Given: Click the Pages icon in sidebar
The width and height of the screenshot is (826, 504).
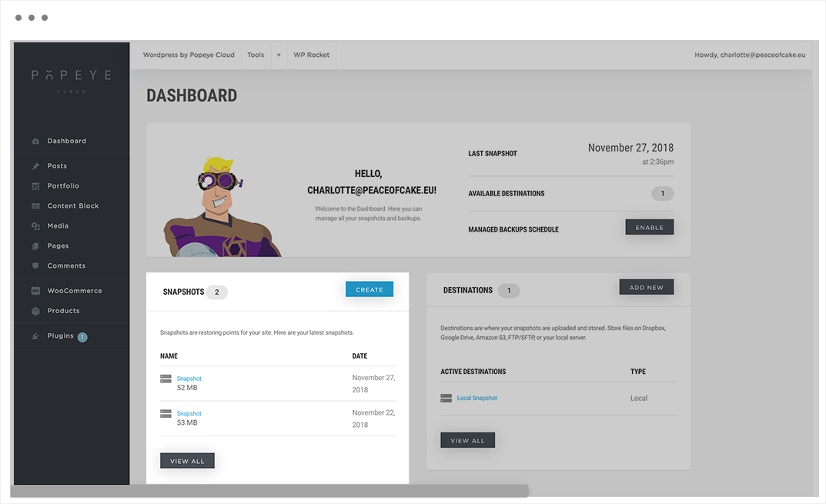Looking at the screenshot, I should click(36, 246).
